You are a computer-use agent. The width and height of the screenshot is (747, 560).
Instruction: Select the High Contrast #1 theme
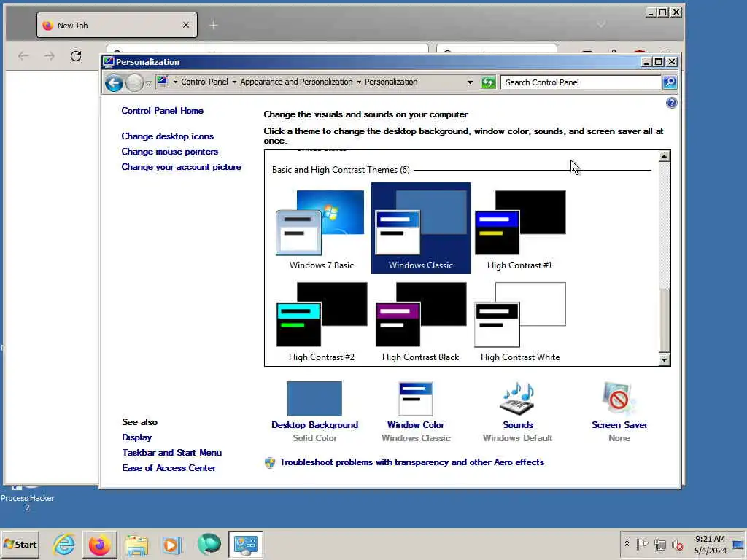click(x=519, y=230)
